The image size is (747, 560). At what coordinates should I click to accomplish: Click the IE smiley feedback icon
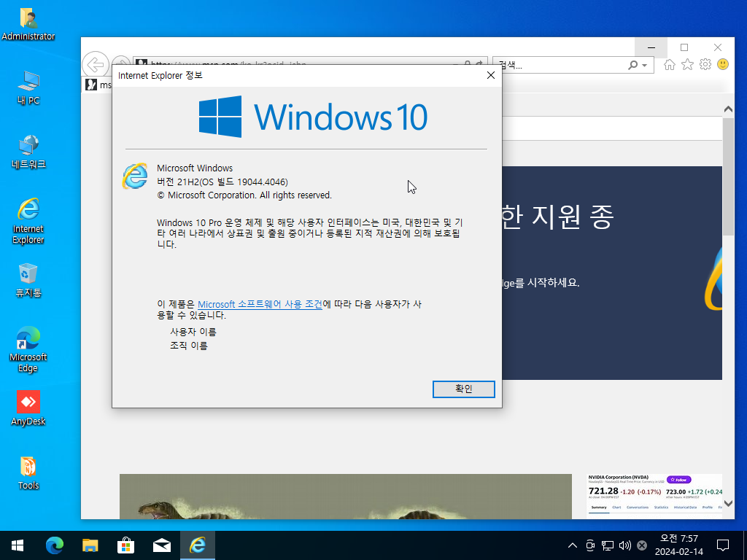[723, 64]
